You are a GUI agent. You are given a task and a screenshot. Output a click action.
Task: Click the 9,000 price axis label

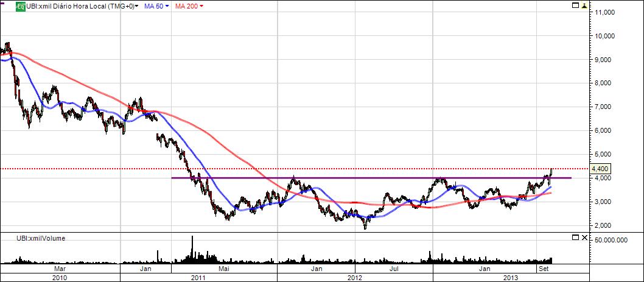[604, 60]
